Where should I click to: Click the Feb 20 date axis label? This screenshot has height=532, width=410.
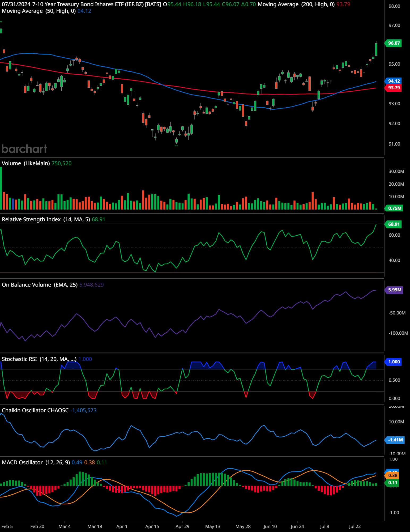tap(37, 526)
